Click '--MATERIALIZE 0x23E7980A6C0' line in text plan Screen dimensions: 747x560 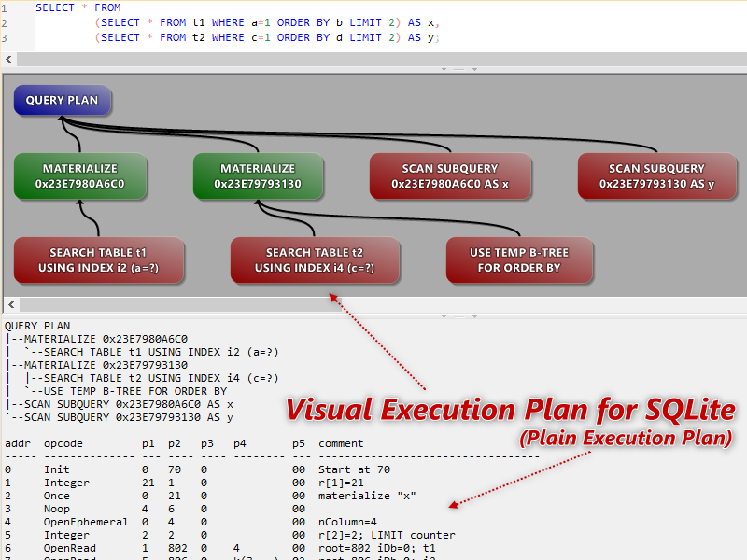(x=100, y=339)
